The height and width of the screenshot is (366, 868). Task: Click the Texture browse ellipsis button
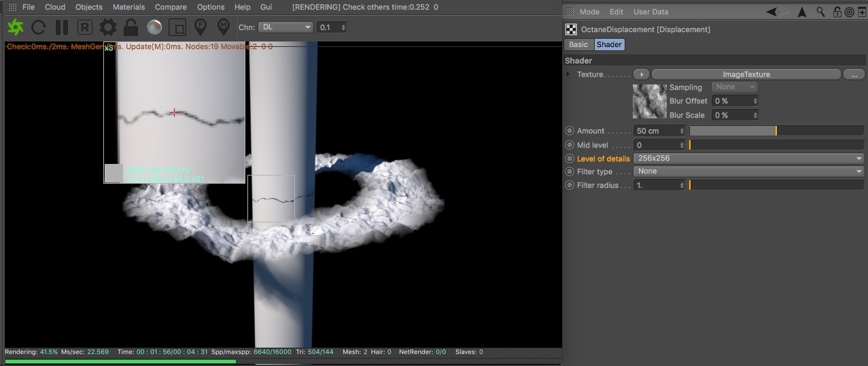[854, 74]
